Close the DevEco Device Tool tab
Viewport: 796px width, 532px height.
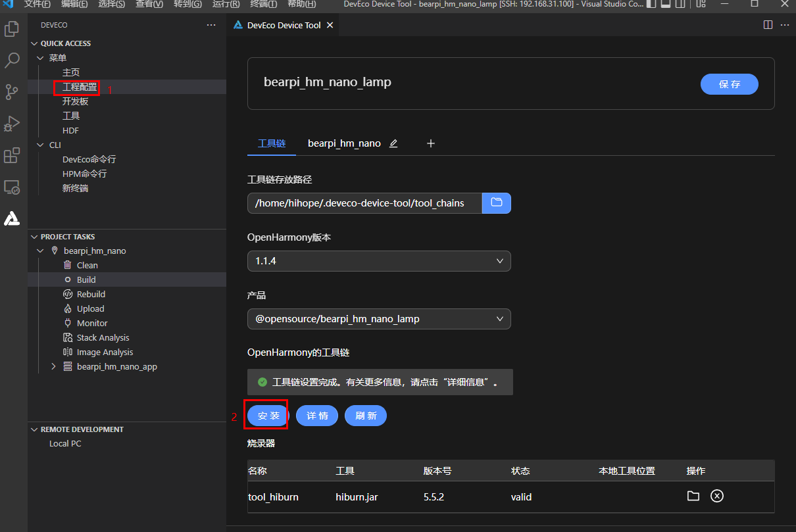[330, 25]
